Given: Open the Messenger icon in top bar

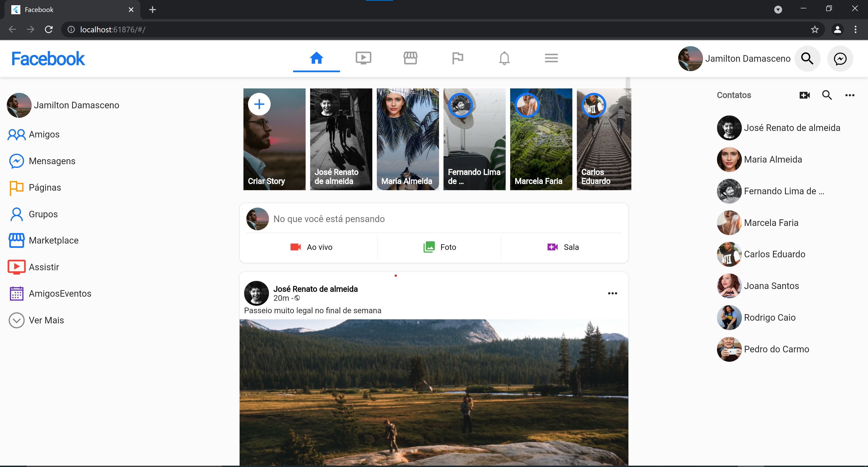Looking at the screenshot, I should point(840,59).
